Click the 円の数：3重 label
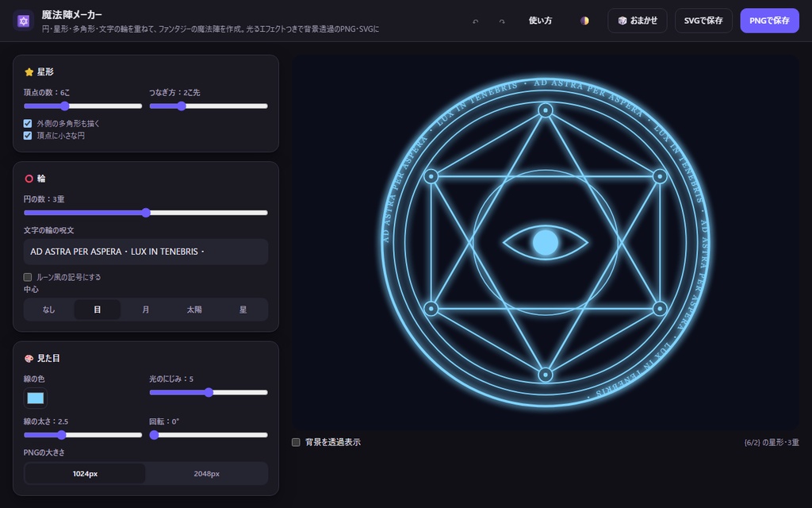812x508 pixels. pos(44,199)
